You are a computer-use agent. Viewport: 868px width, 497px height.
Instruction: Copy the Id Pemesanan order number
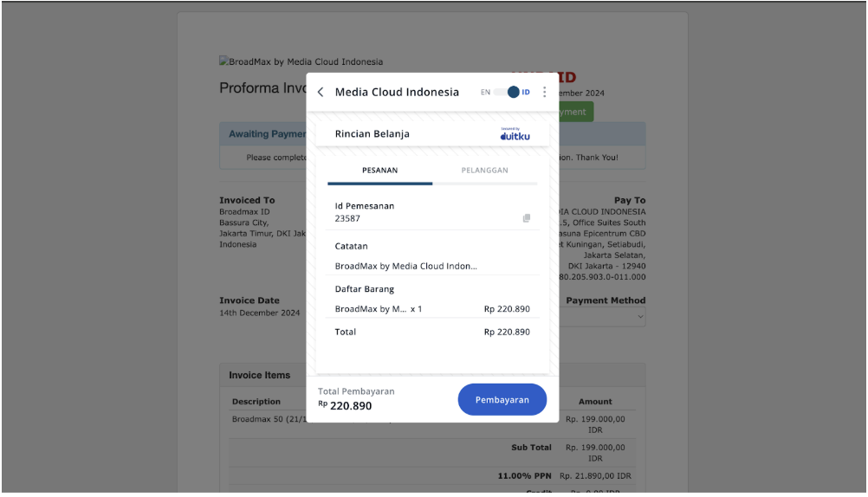526,219
